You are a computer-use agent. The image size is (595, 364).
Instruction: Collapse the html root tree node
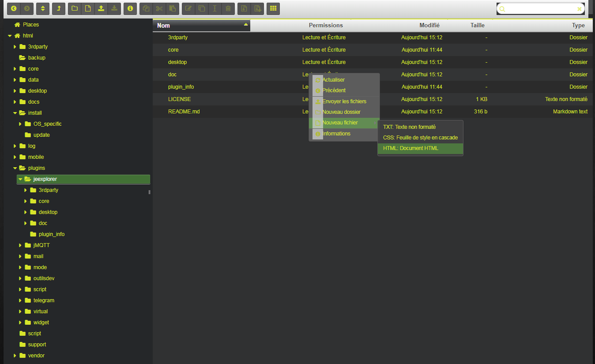(x=10, y=36)
